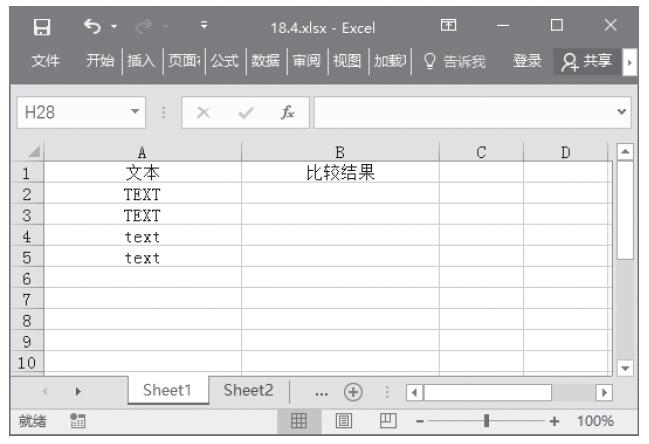Switch to Normal view mode
Image resolution: width=649 pixels, height=444 pixels.
pyautogui.click(x=298, y=421)
